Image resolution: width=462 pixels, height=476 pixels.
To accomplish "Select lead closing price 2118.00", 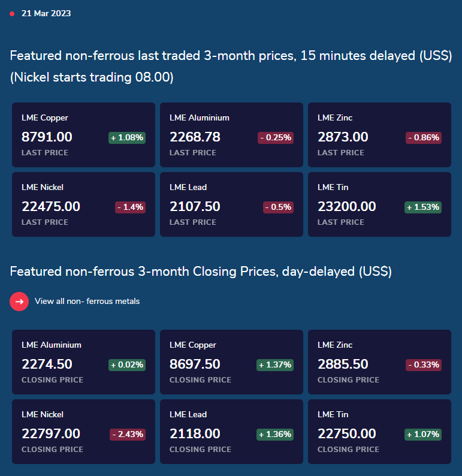I will point(195,433).
